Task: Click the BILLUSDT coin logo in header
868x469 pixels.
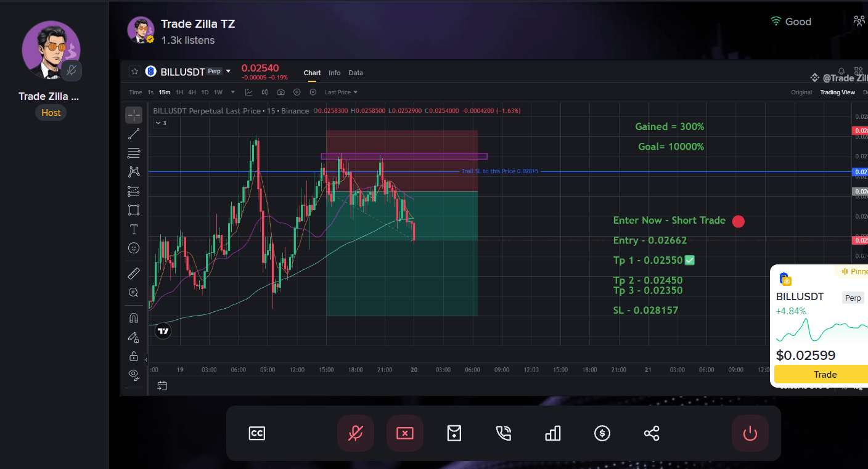Action: (x=151, y=71)
